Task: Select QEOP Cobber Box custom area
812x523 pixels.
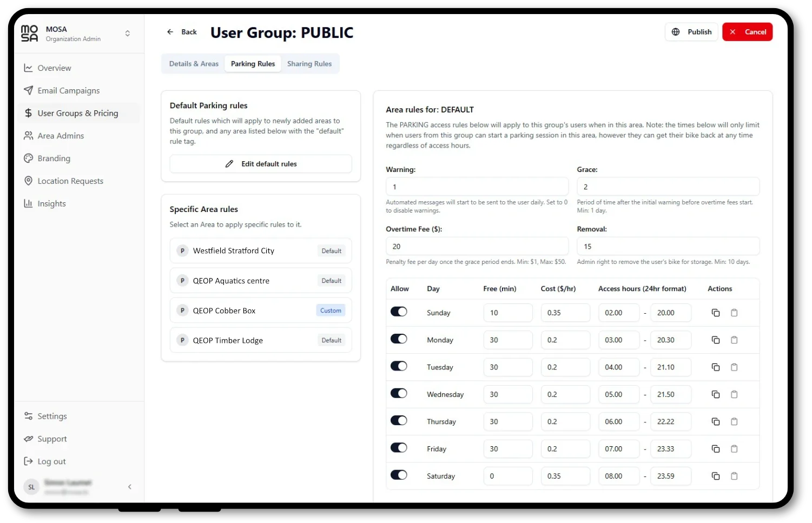Action: [261, 310]
